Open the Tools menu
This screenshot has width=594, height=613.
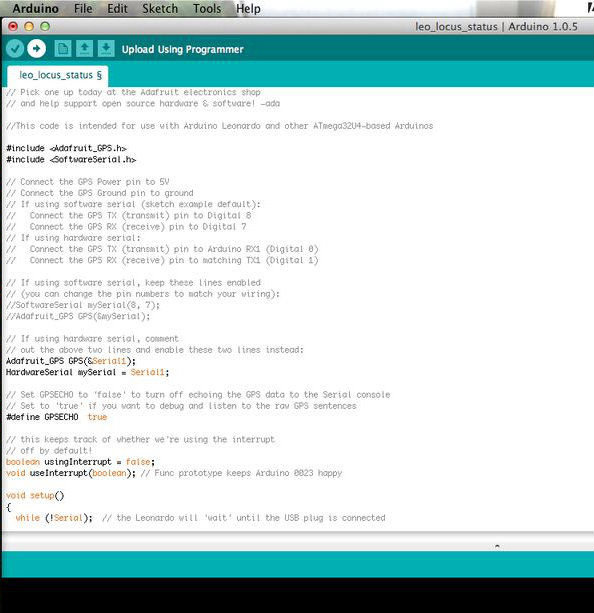207,8
